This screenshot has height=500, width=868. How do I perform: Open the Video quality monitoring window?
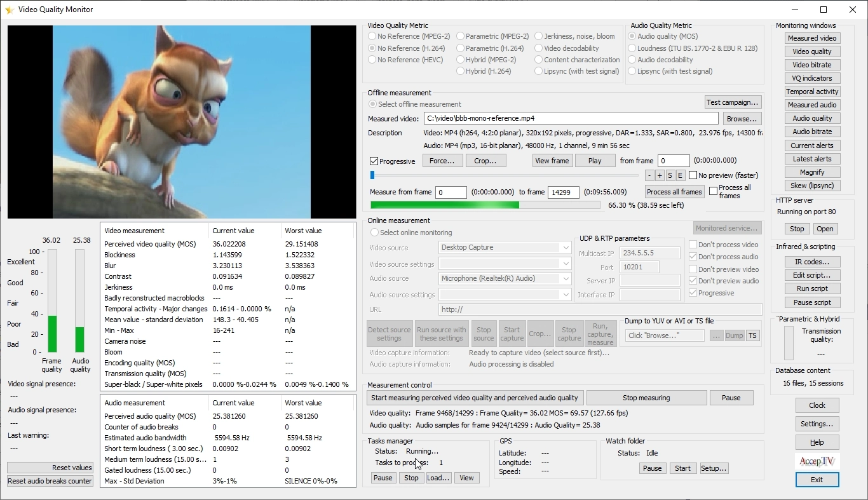pos(812,51)
